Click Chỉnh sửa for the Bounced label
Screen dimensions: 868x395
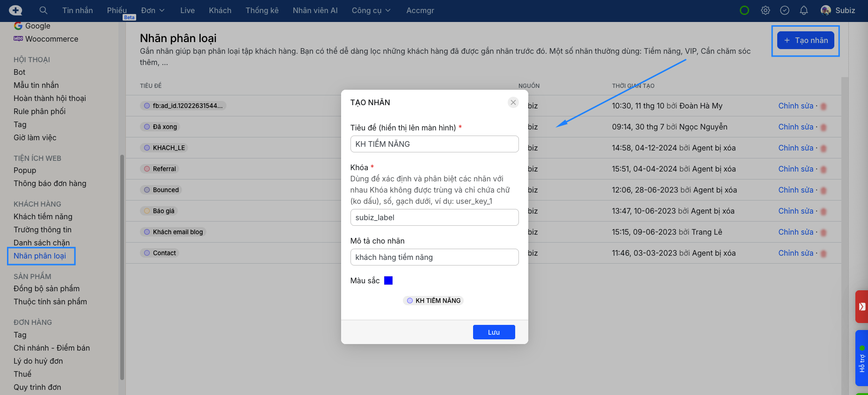point(795,190)
